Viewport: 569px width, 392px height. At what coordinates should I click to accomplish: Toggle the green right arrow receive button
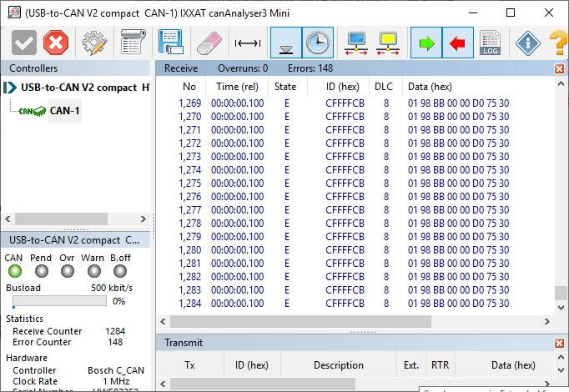(x=426, y=43)
